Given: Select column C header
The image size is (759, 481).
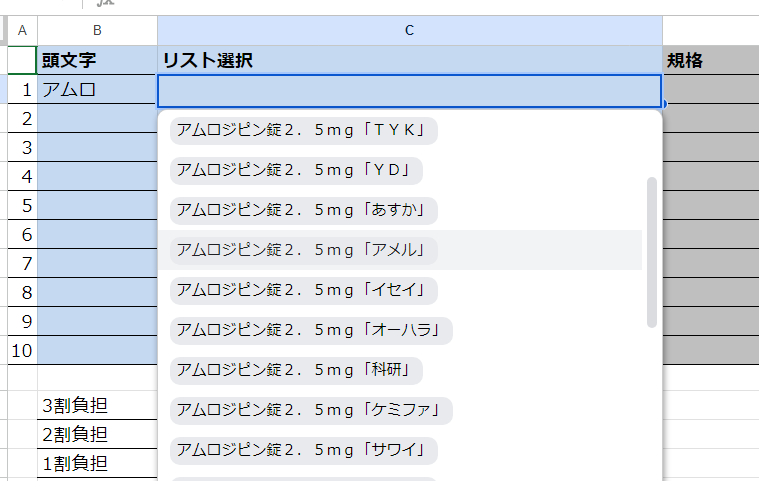Looking at the screenshot, I should tap(409, 31).
